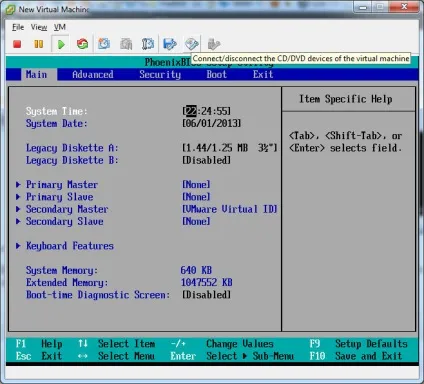This screenshot has height=384, width=424.
Task: Minimize the New Virtual Machine window
Action: coord(363,7)
